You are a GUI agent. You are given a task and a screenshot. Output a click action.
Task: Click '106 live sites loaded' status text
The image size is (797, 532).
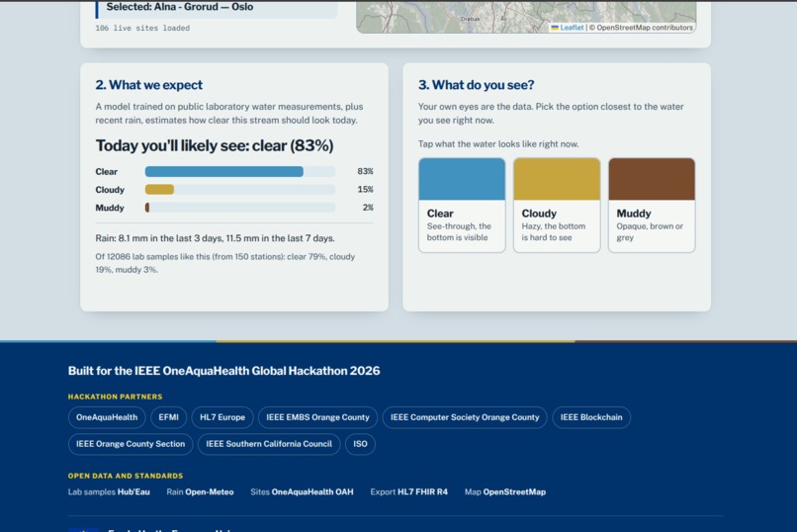pyautogui.click(x=142, y=28)
